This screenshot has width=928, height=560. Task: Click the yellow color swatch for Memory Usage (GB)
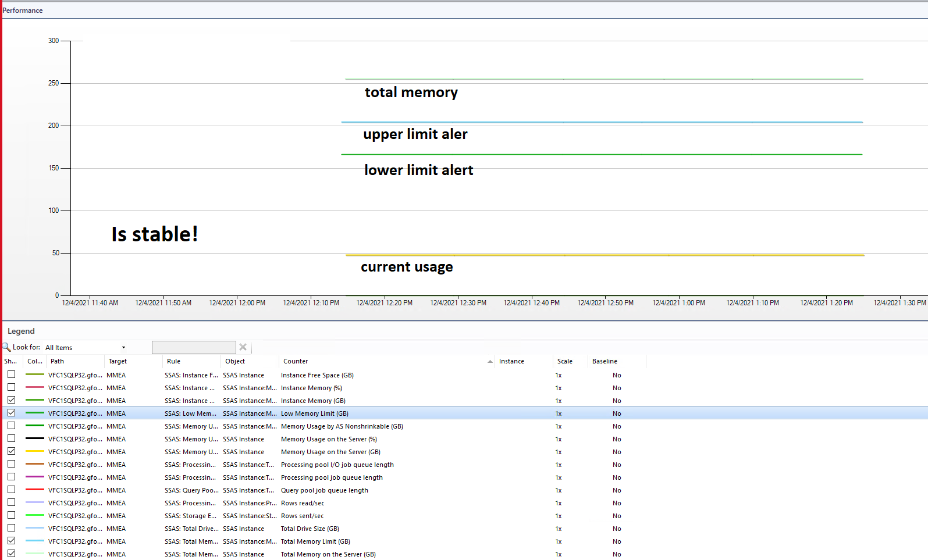click(x=35, y=451)
